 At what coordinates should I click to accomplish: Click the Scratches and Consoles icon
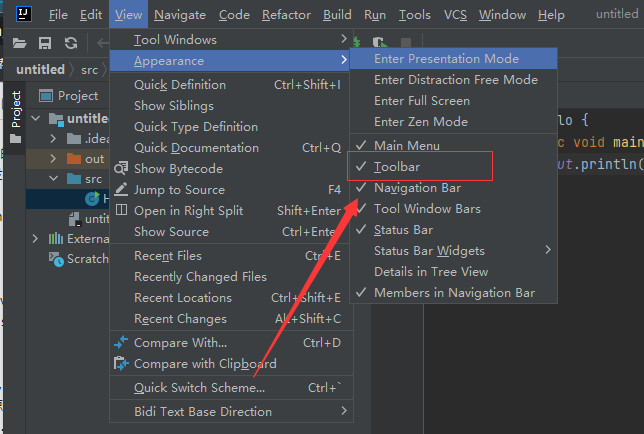click(56, 259)
